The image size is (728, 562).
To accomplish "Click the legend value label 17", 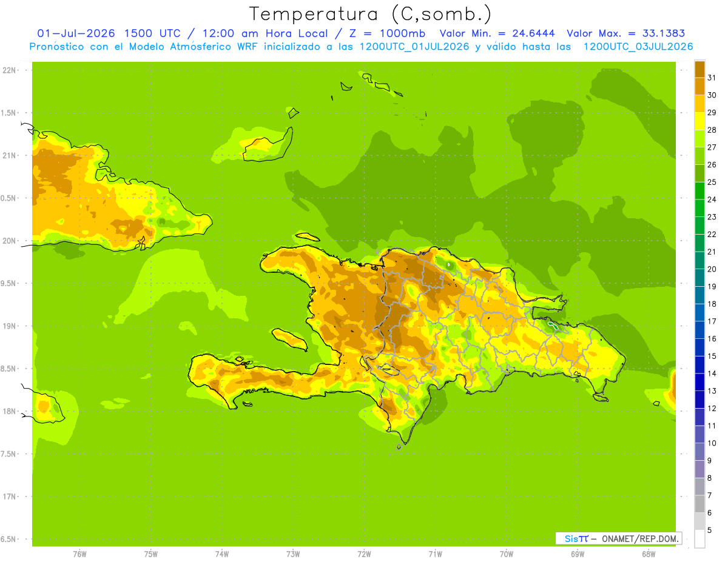I will pos(712,321).
